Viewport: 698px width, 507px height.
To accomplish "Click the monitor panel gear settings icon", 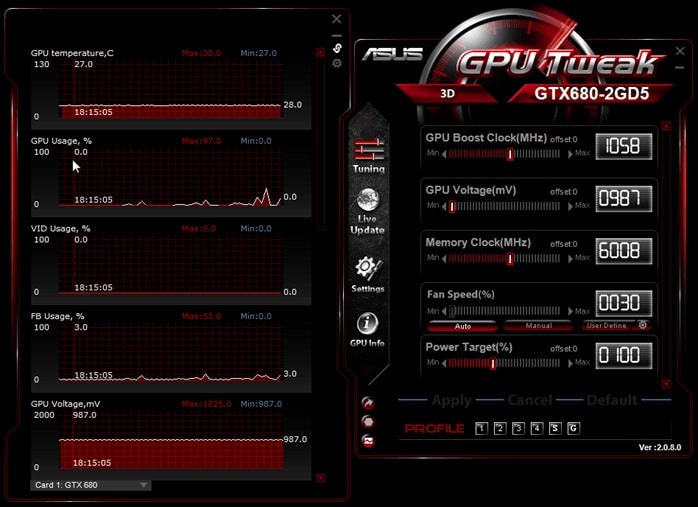I will (337, 63).
